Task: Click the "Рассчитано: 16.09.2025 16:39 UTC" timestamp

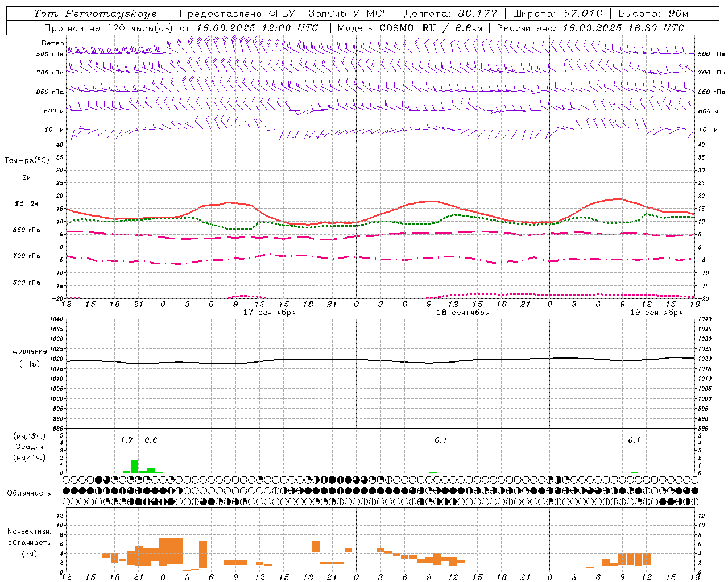Action: coord(590,28)
